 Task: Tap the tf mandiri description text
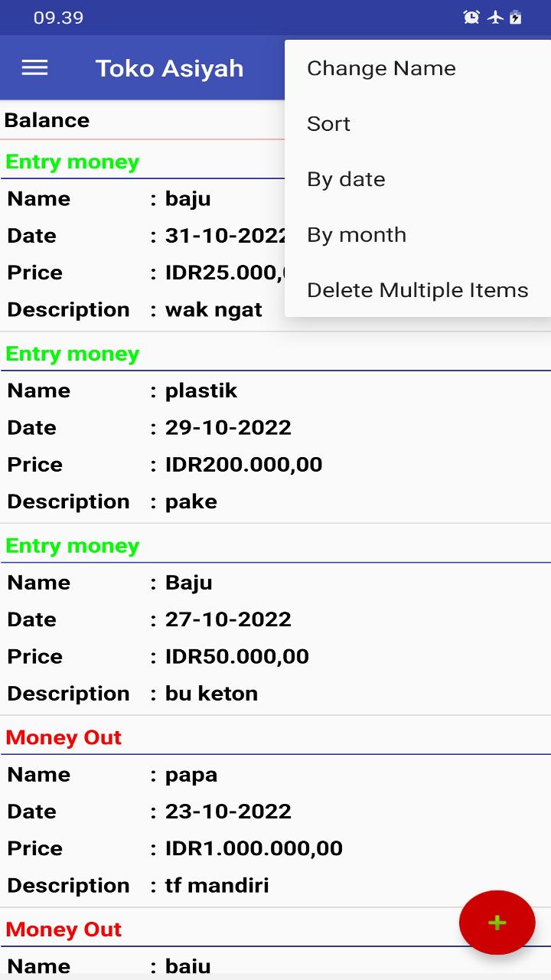click(x=217, y=886)
